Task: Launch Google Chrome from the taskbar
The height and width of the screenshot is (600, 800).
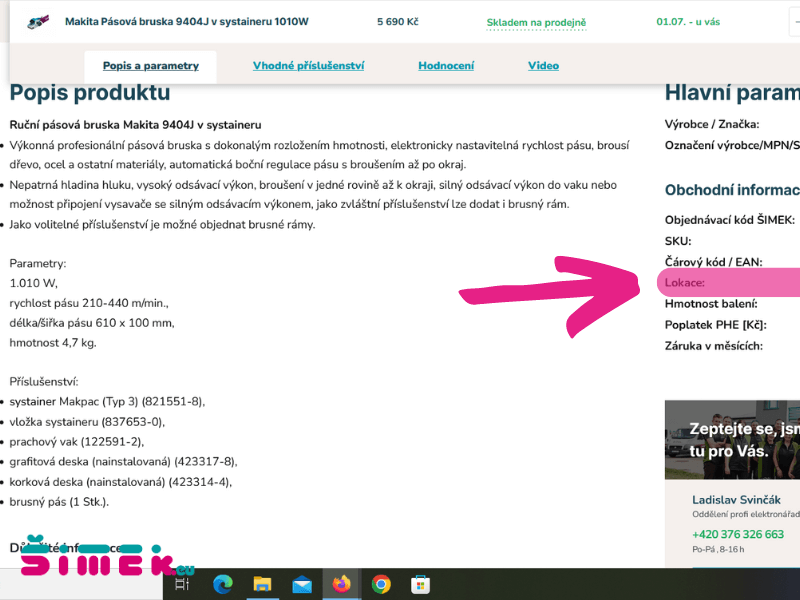Action: [x=381, y=584]
